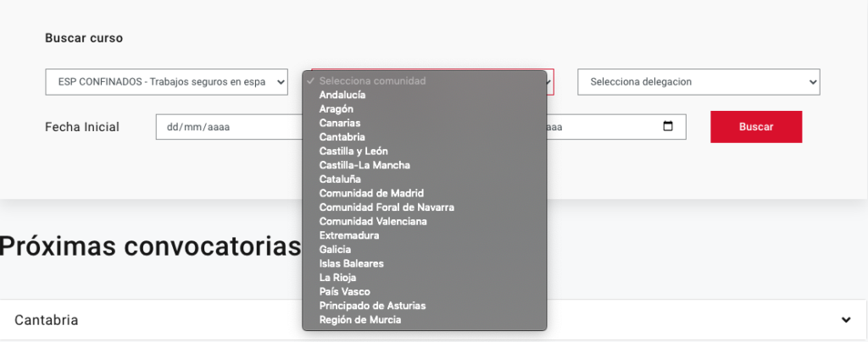Open the calendar picker icon
This screenshot has width=868, height=342.
coord(668,127)
